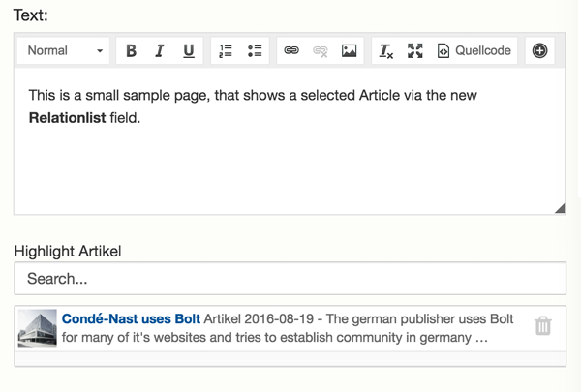Click the dropdown arrow beside Normal
581x392 pixels.
[x=100, y=51]
